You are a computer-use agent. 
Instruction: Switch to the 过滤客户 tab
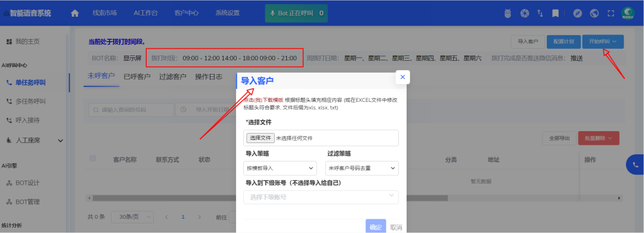pos(173,77)
